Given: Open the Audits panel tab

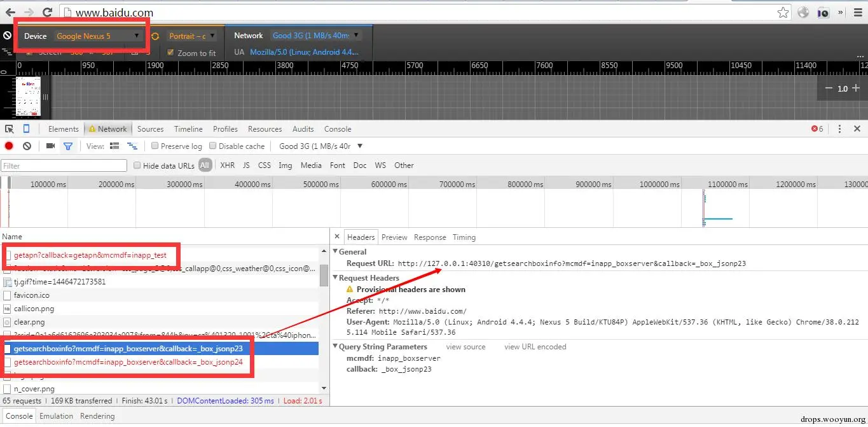Looking at the screenshot, I should (303, 129).
